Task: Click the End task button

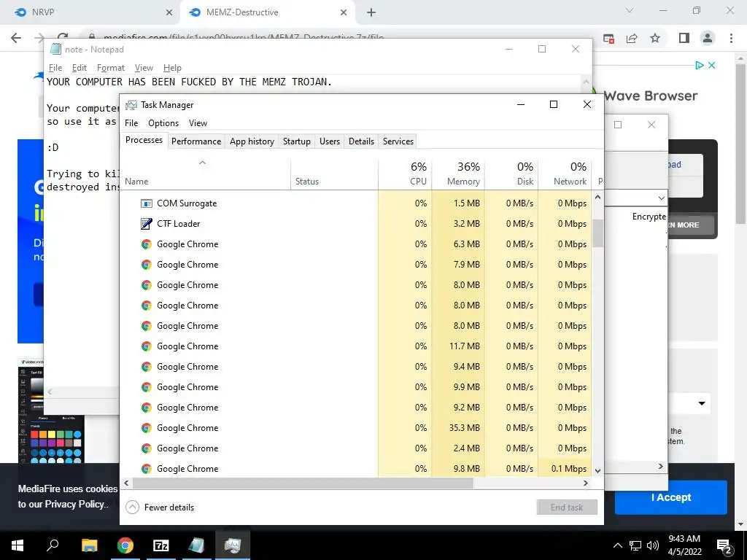Action: pos(567,507)
